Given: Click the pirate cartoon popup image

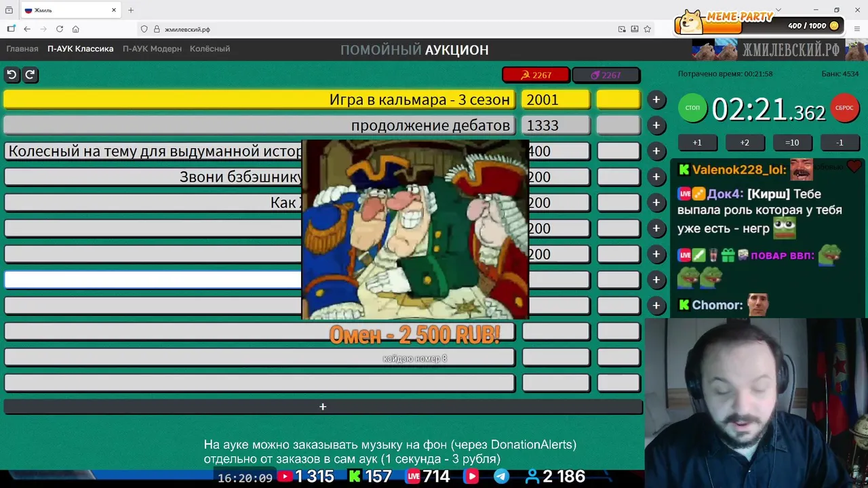Looking at the screenshot, I should click(x=415, y=229).
